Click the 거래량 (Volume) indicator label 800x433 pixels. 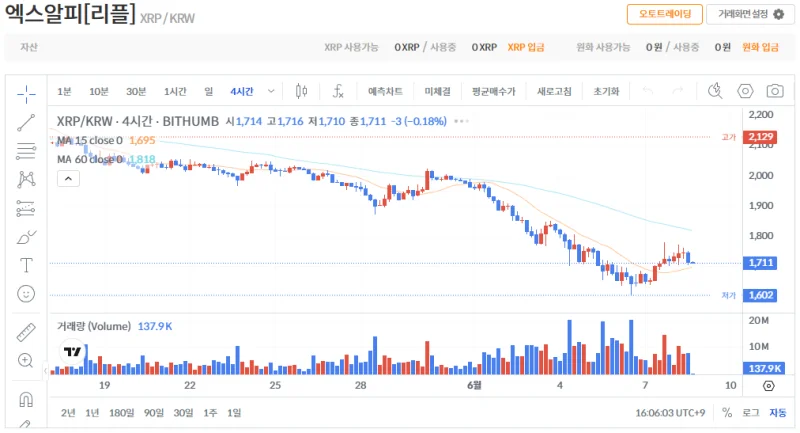[94, 326]
